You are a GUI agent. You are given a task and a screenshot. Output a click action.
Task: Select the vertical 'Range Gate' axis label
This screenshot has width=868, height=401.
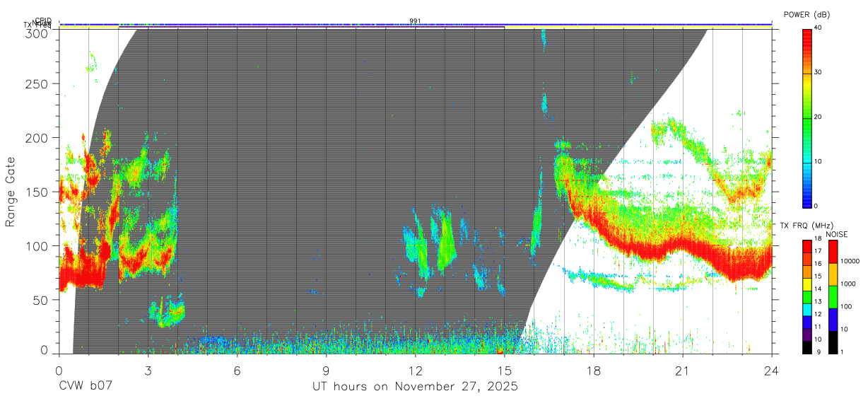tap(11, 192)
